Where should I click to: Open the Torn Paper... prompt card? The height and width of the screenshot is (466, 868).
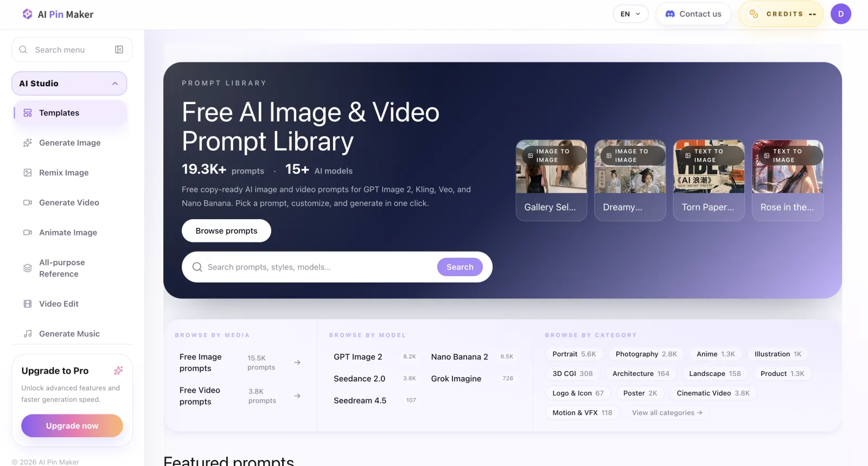[x=709, y=181]
